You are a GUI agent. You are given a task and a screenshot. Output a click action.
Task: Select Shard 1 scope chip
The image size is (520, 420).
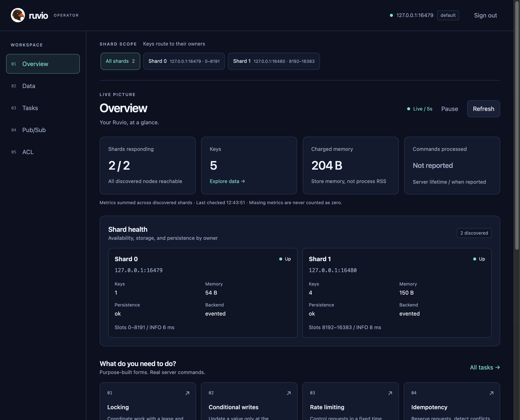pos(274,61)
